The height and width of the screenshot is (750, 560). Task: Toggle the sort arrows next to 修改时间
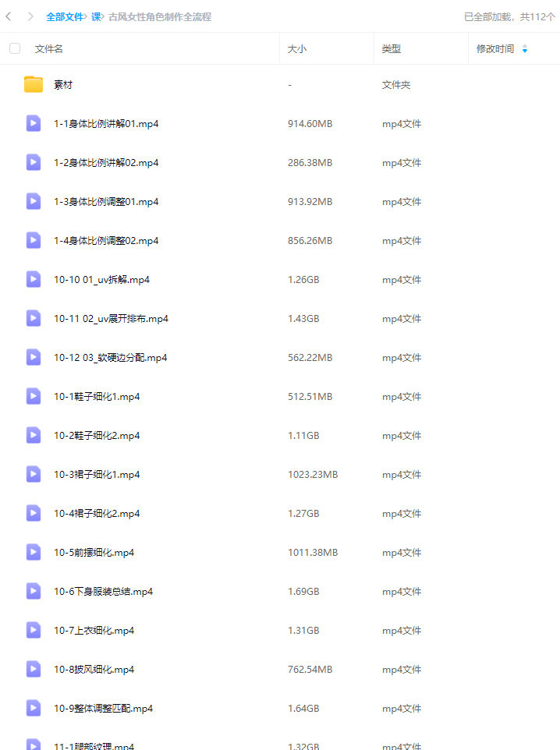[525, 48]
